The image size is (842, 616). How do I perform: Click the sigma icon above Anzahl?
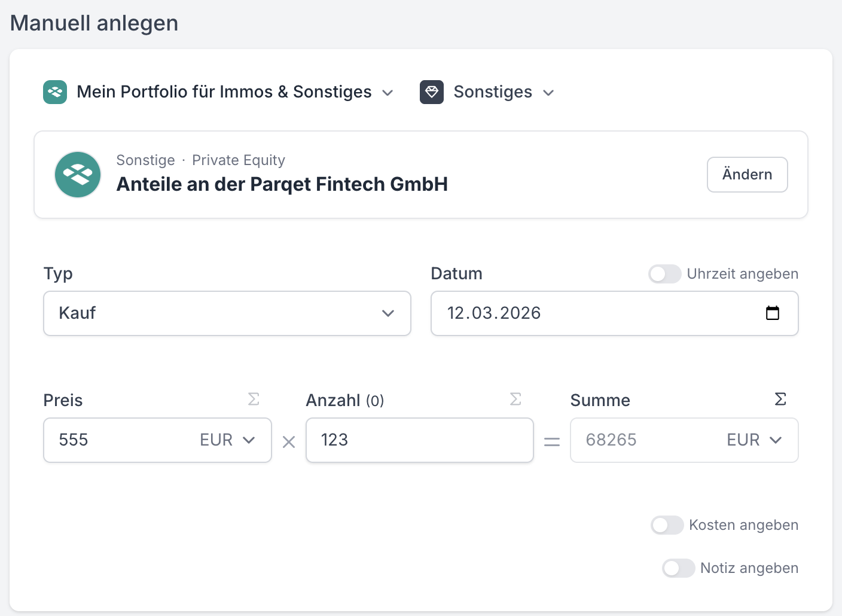[515, 399]
